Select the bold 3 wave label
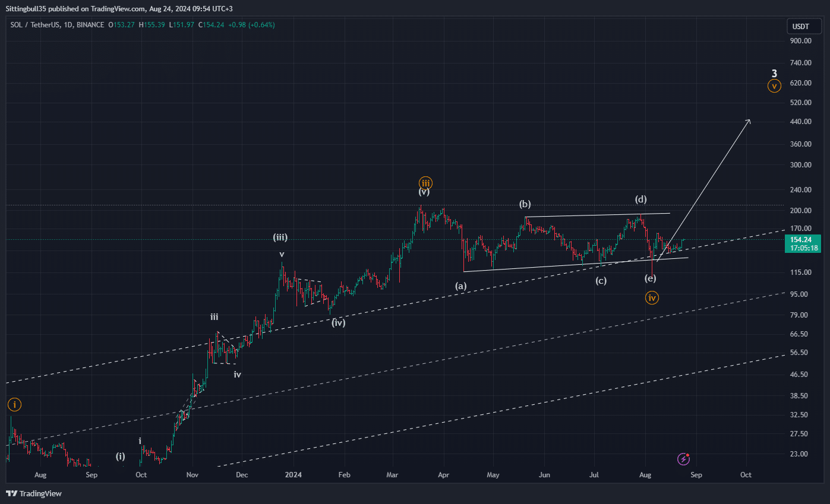The height and width of the screenshot is (504, 830). point(774,74)
